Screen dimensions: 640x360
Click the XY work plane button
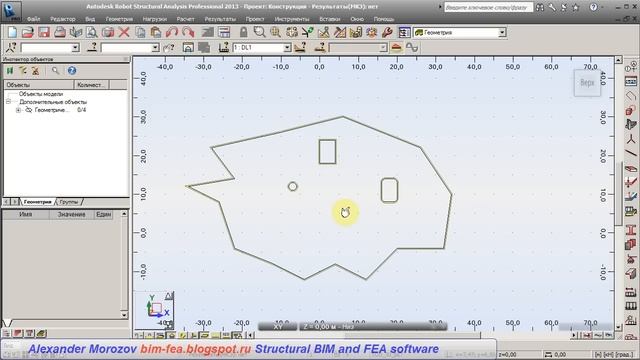tap(278, 327)
